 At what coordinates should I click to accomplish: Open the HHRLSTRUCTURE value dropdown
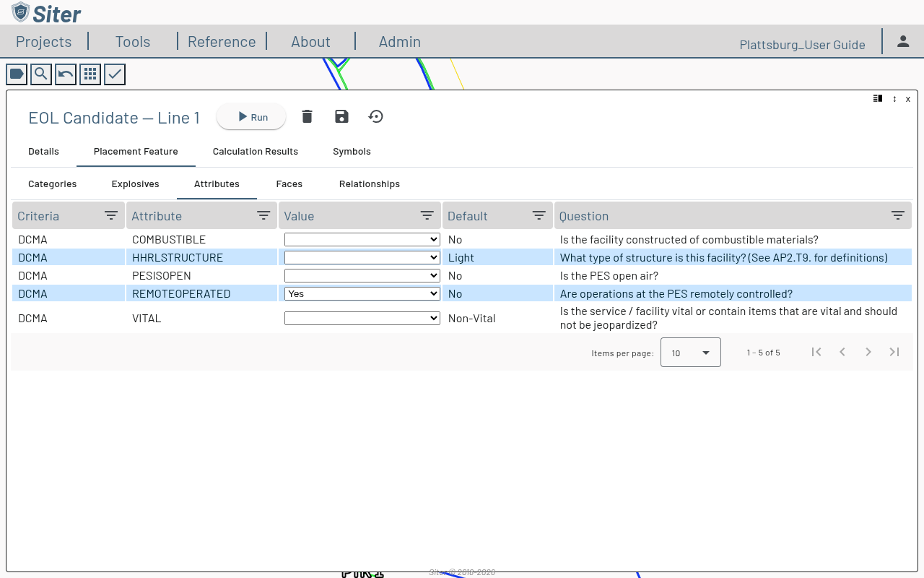coord(362,257)
